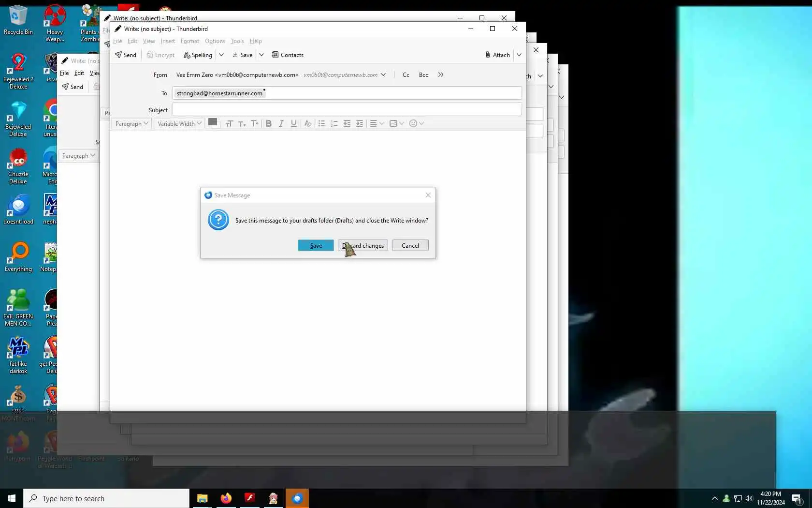Toggle italic formatting
The height and width of the screenshot is (508, 812).
point(281,123)
